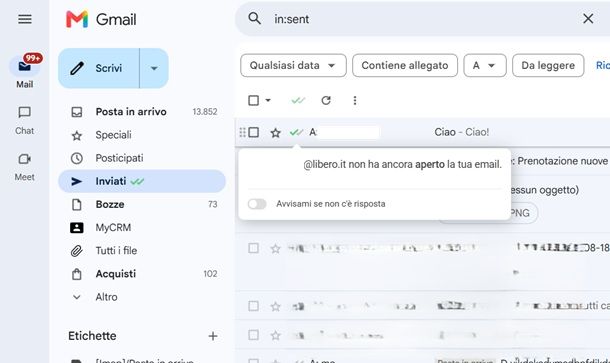Expand the dropdown arrow next to Scrivi
This screenshot has width=610, height=363.
tap(154, 68)
